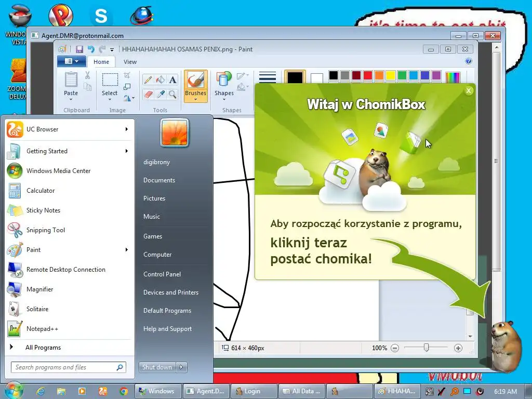This screenshot has height=399, width=532.
Task: Open Snipping Tool from Start menu
Action: [x=70, y=230]
